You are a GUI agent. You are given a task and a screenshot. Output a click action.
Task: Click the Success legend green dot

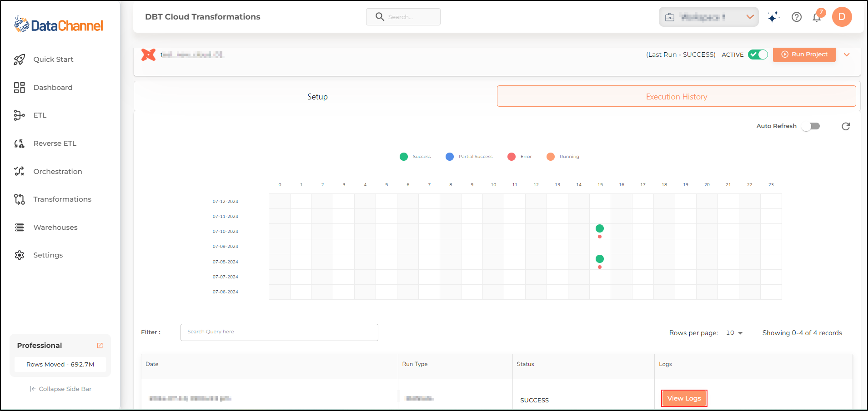pyautogui.click(x=404, y=157)
